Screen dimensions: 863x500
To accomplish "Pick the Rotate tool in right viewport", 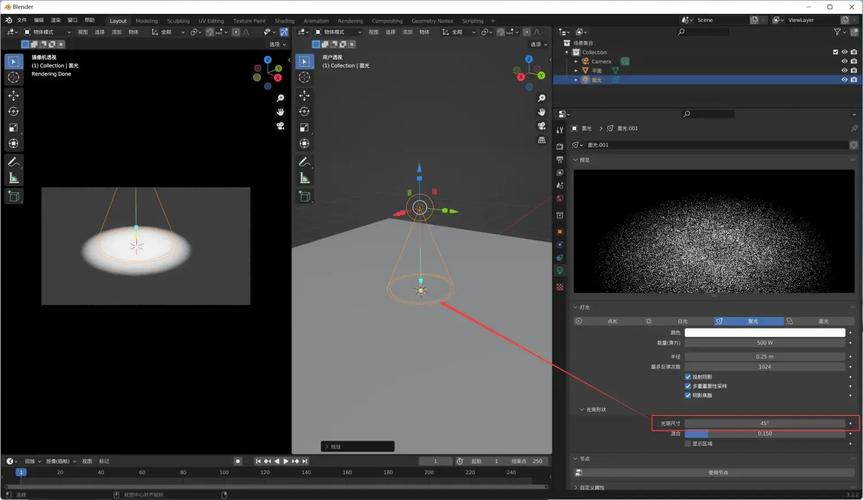I will tap(304, 111).
